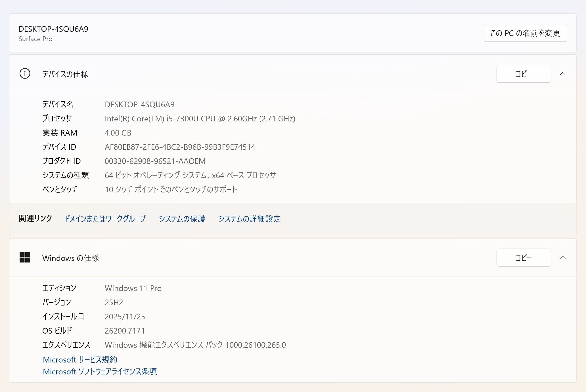
Task: Click the エディション value Windows 11 Pro
Action: point(133,288)
